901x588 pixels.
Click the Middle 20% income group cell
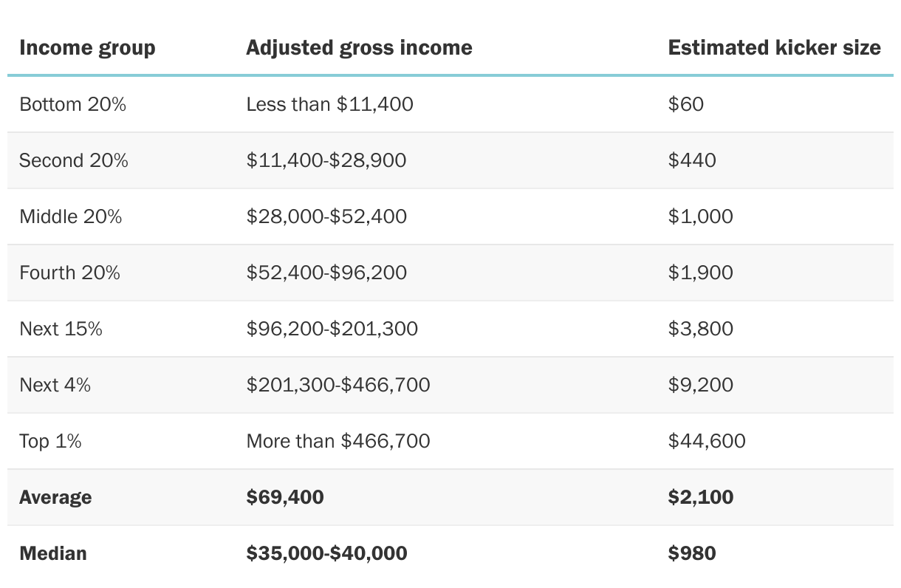pyautogui.click(x=70, y=216)
